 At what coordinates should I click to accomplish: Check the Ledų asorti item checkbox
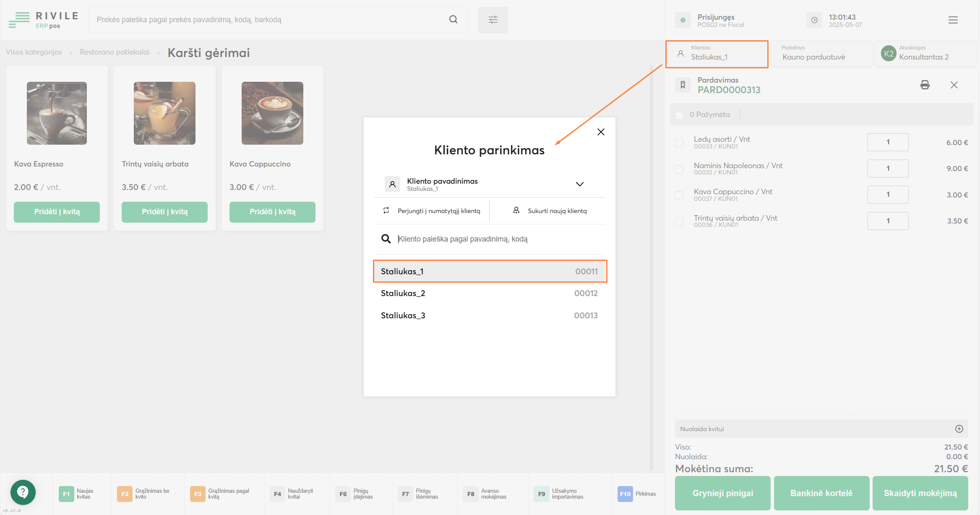(x=679, y=143)
